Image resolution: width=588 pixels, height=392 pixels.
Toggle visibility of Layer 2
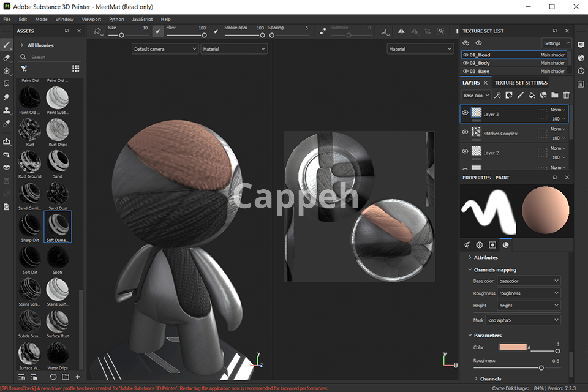coord(465,151)
